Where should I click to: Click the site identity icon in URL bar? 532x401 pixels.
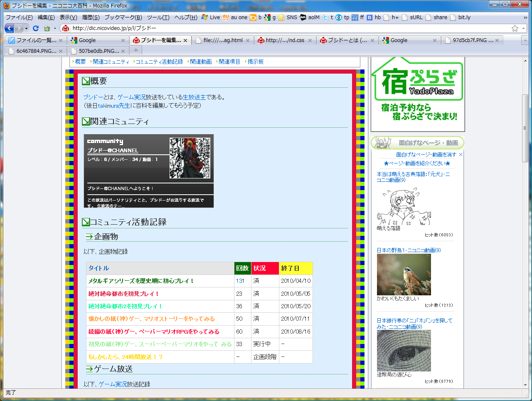(x=65, y=28)
